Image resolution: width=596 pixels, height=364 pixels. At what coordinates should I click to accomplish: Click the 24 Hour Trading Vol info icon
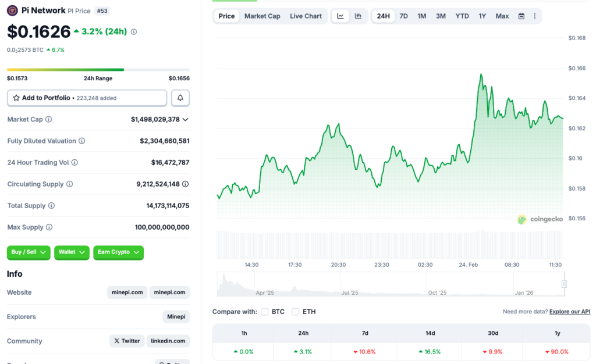pyautogui.click(x=76, y=163)
